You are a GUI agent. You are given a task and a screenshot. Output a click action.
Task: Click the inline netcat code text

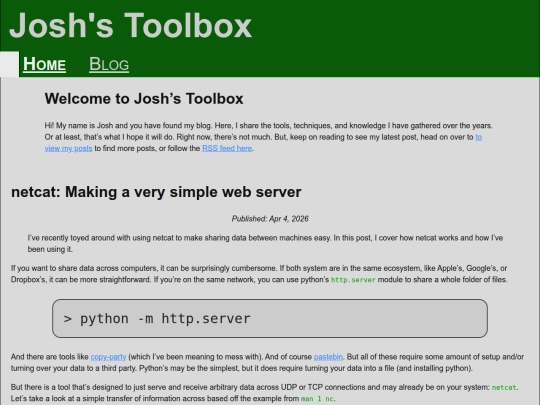[x=504, y=387]
